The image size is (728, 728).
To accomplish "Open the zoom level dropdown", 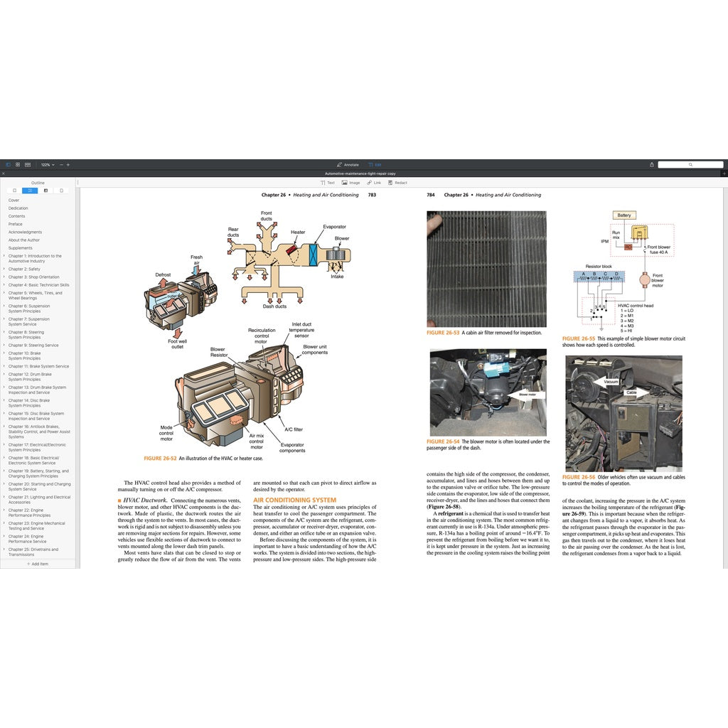I will point(53,164).
